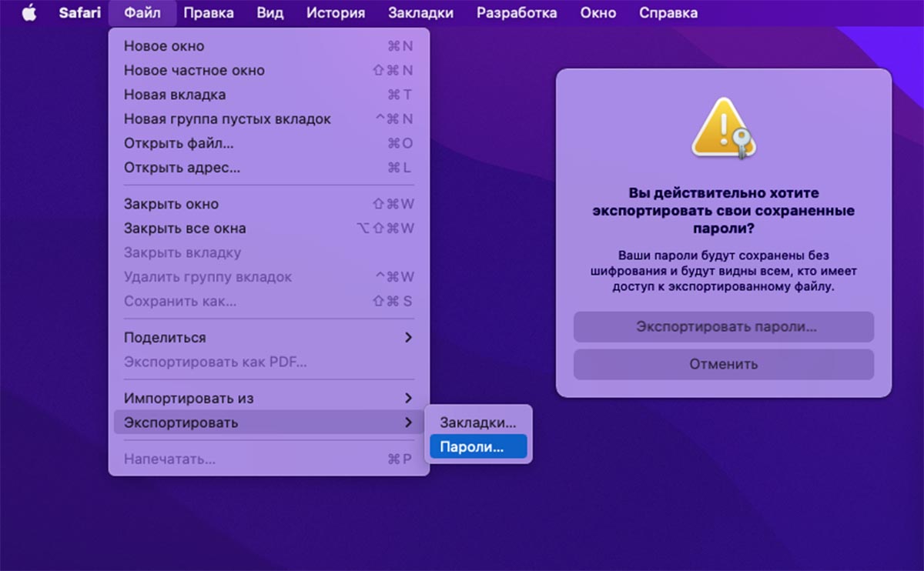
Task: Expand the Импортировать из submenu
Action: 269,399
